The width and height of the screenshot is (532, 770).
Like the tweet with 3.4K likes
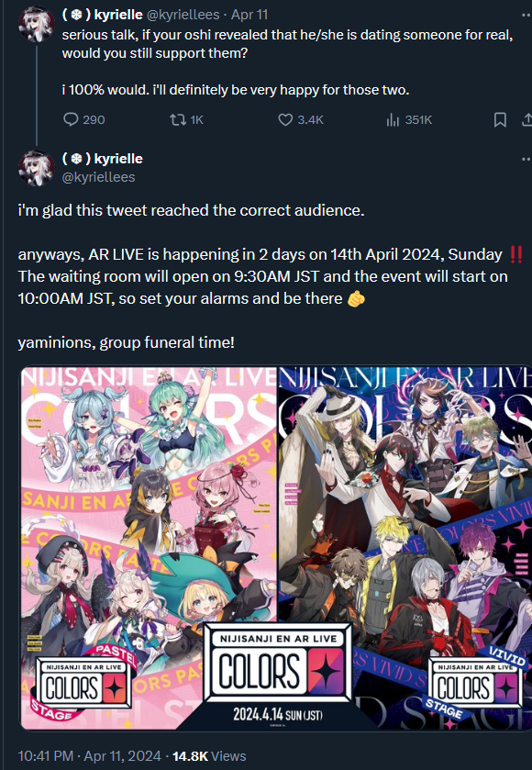(301, 119)
